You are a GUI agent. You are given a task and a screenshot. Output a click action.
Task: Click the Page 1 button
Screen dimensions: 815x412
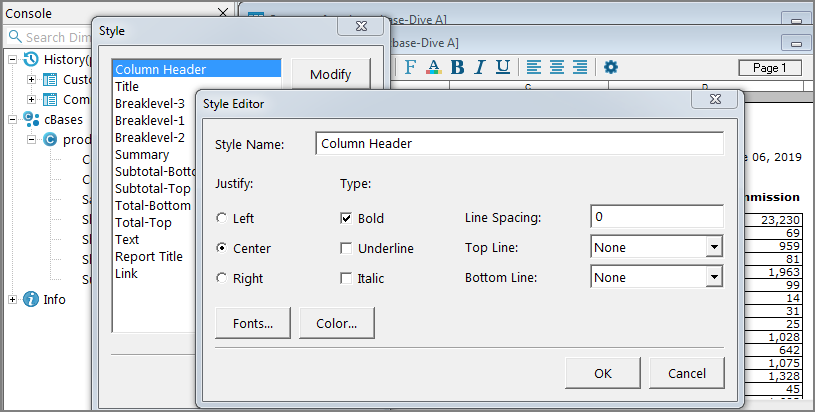click(x=770, y=68)
